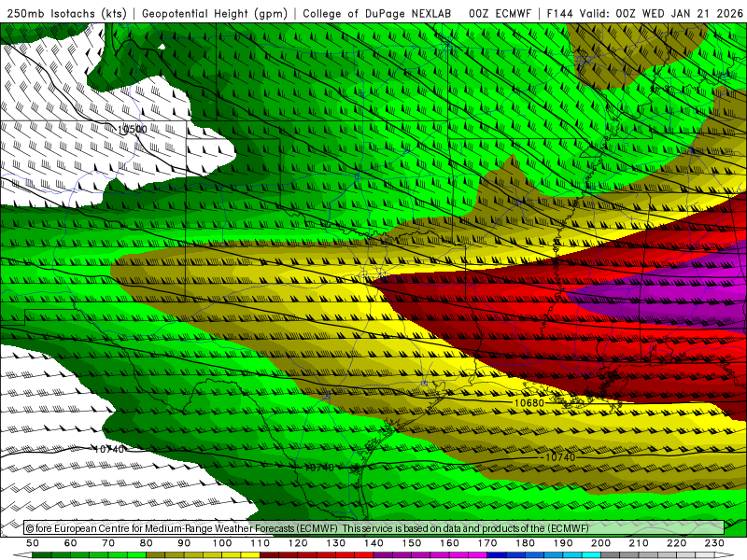Pick the bright yellow swatch just before 110

pyautogui.click(x=250, y=555)
